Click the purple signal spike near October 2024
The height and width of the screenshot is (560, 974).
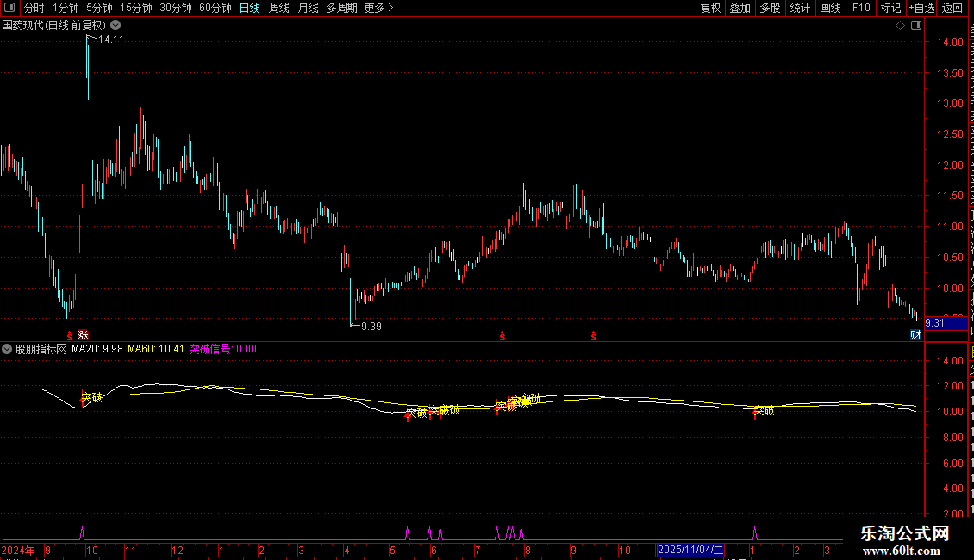click(82, 533)
